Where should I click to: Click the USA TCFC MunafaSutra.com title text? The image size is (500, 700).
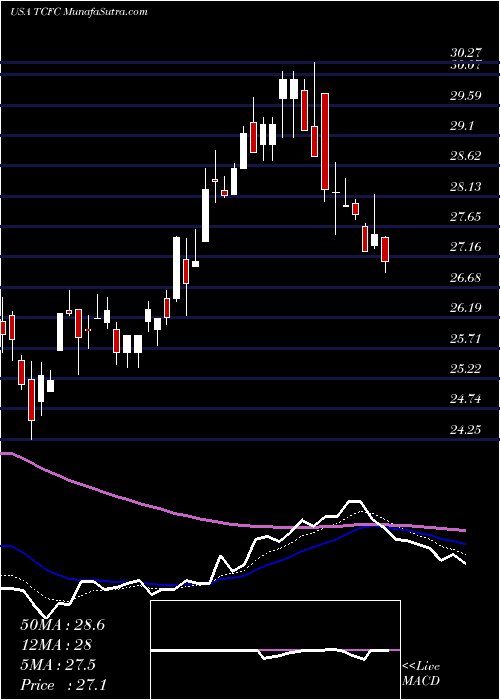coord(79,11)
